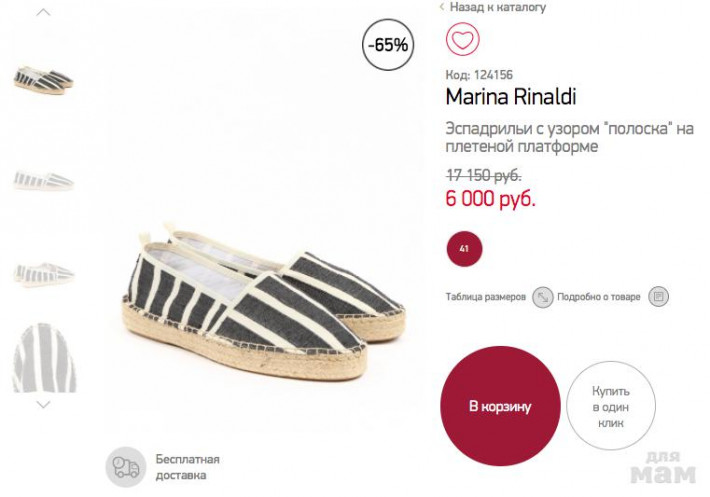Click the free delivery truck icon
This screenshot has width=710, height=497.
click(126, 466)
